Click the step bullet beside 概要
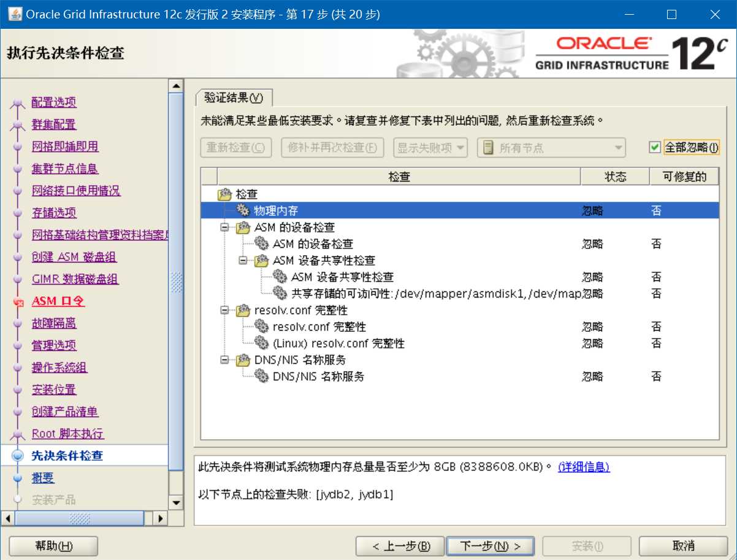This screenshot has width=737, height=560. pyautogui.click(x=18, y=478)
